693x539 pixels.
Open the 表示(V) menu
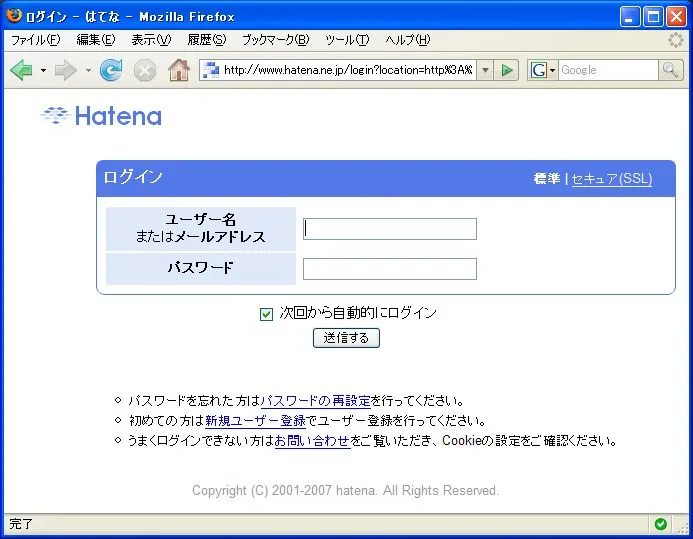[x=151, y=40]
